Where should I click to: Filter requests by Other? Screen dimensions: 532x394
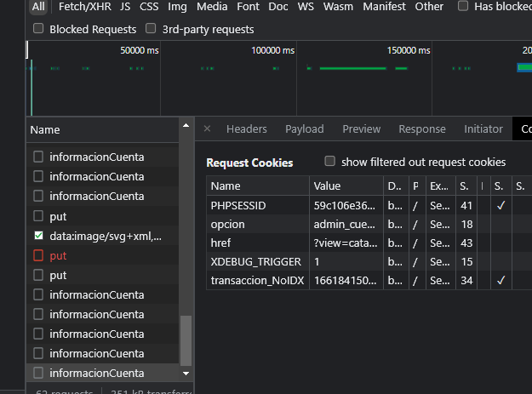point(429,7)
